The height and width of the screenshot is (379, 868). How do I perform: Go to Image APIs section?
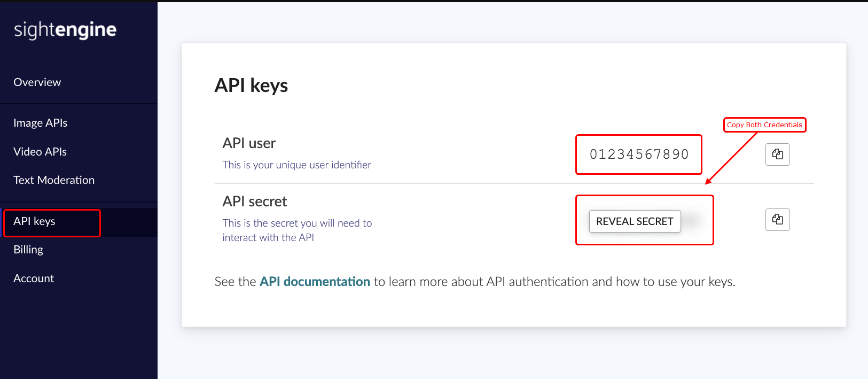[x=41, y=123]
